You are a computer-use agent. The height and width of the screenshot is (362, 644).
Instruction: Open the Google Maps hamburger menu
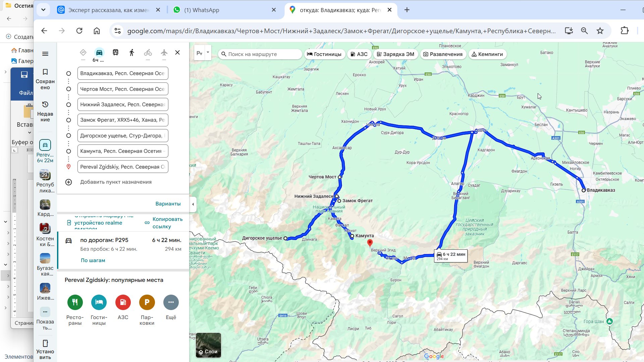[45, 54]
